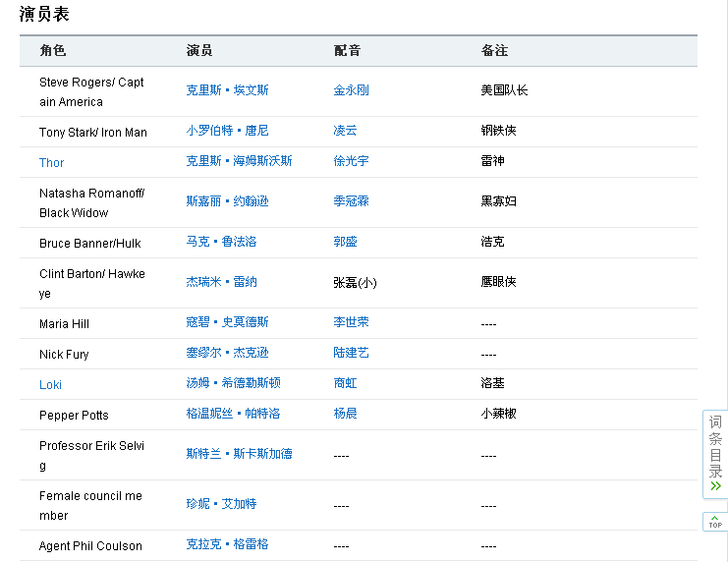Open voice actor link 郭盛
Screen dimensions: 728x562
pos(345,242)
